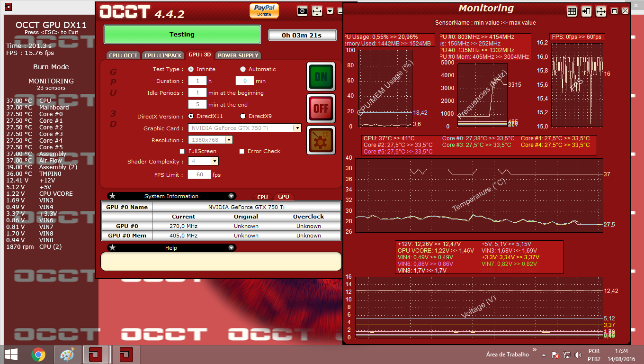Viewport: 644px width, 364px height.
Task: Click the CPU/MEM Usage graph
Action: pyautogui.click(x=385, y=88)
